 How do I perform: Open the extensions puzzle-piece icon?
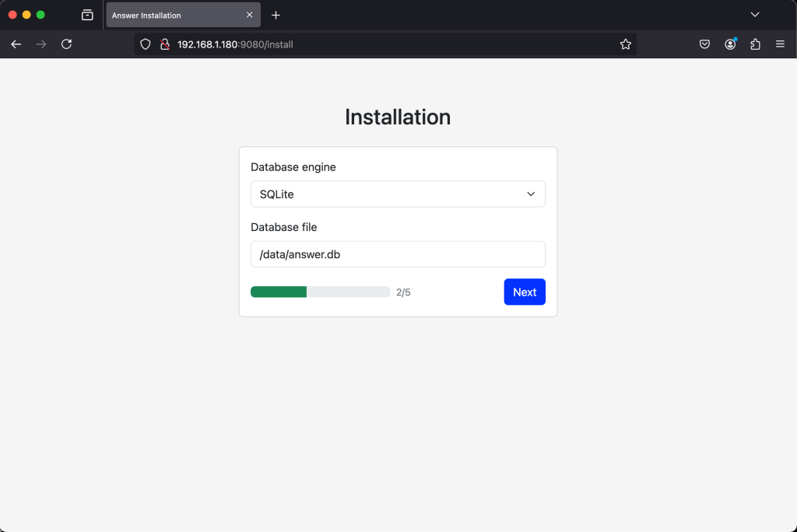755,44
